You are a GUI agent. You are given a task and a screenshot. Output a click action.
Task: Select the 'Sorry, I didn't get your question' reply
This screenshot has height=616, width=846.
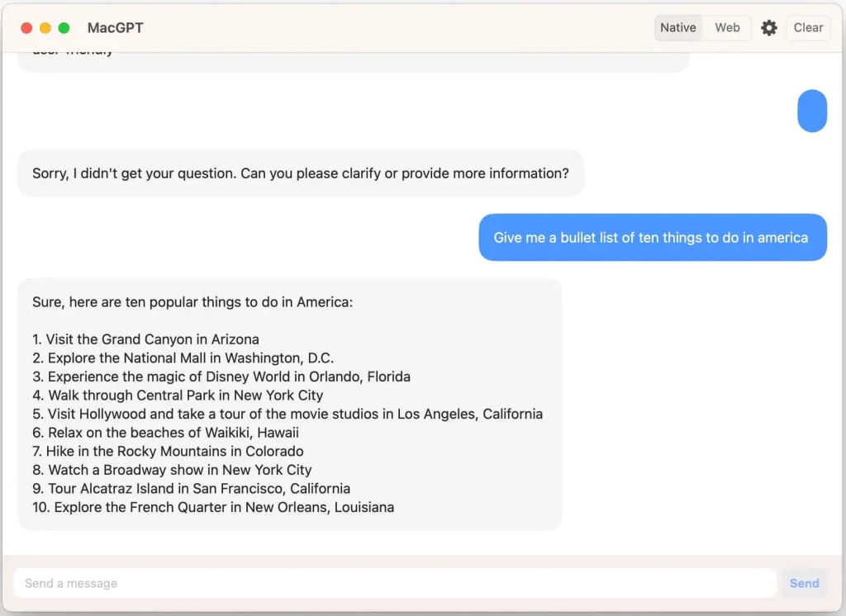click(300, 173)
